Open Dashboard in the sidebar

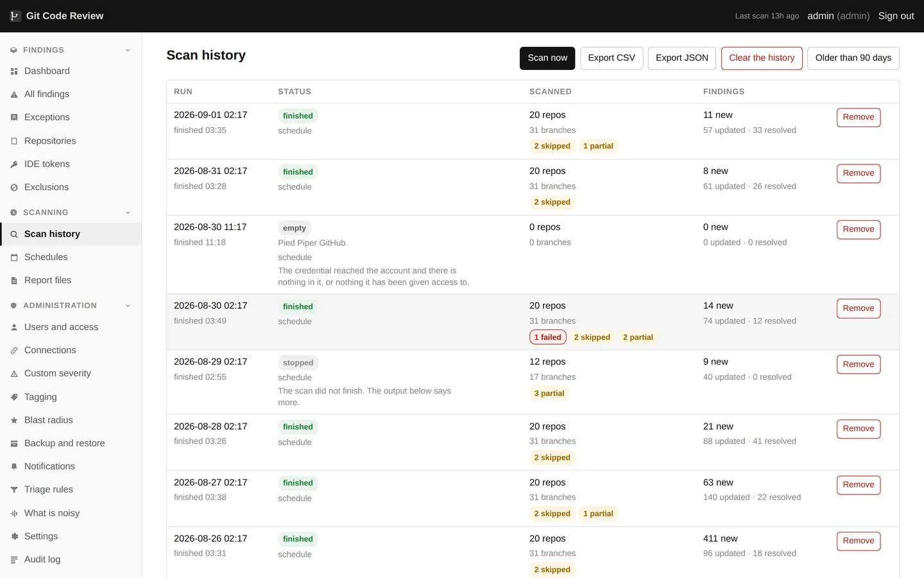pos(71,71)
